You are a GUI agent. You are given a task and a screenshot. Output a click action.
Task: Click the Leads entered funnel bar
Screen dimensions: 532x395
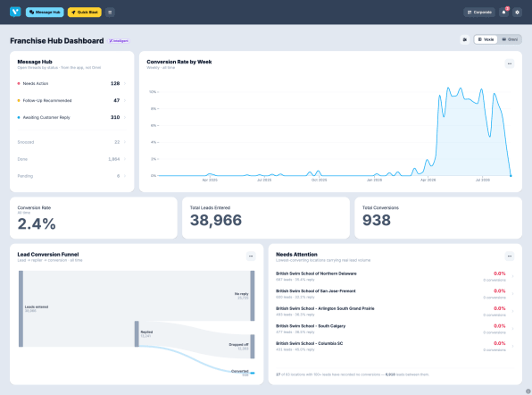(x=21, y=308)
